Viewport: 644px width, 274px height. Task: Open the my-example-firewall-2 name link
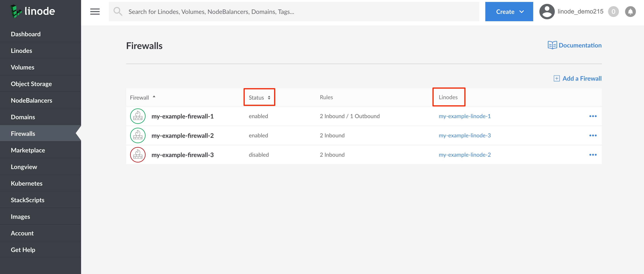coord(182,135)
